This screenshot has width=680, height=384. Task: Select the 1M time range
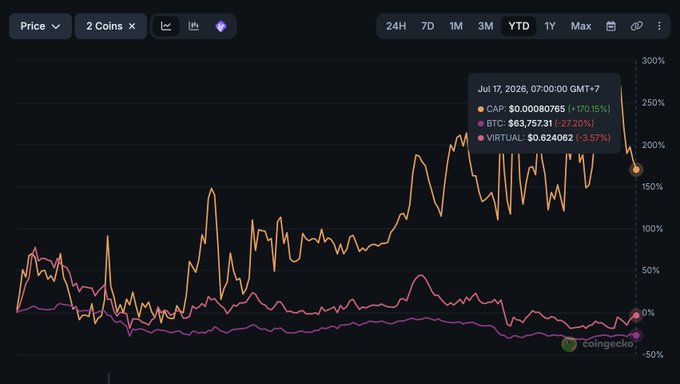coord(456,26)
